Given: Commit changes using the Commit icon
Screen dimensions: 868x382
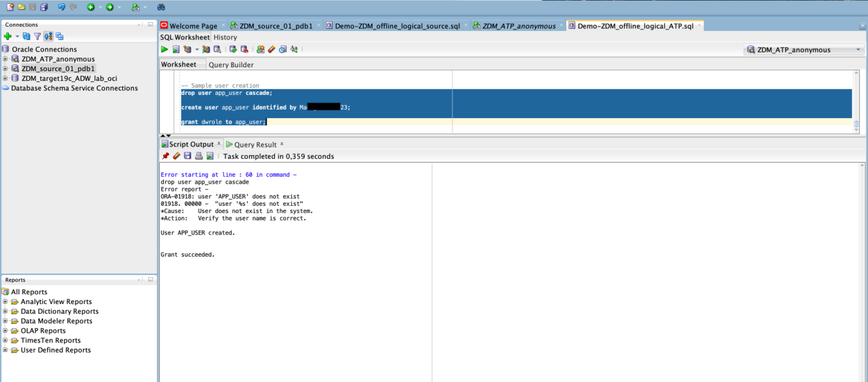Looking at the screenshot, I should click(233, 50).
